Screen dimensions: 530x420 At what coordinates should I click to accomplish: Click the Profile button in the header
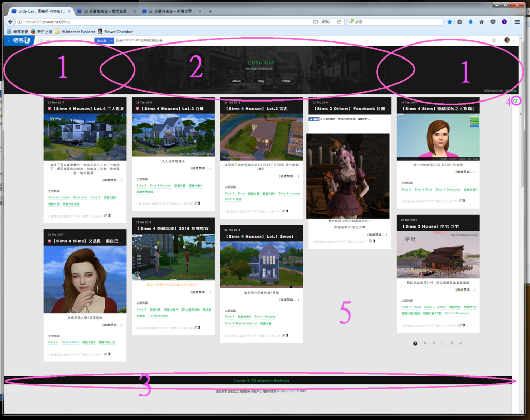286,81
